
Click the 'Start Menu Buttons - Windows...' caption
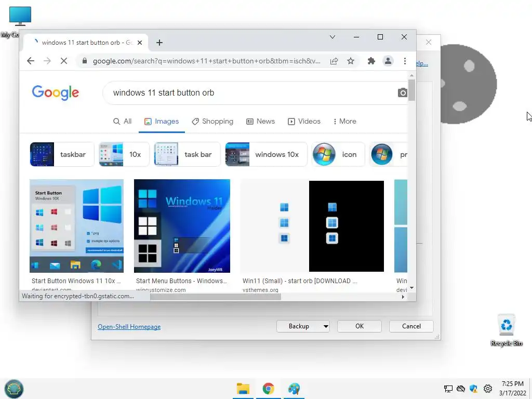(x=181, y=281)
